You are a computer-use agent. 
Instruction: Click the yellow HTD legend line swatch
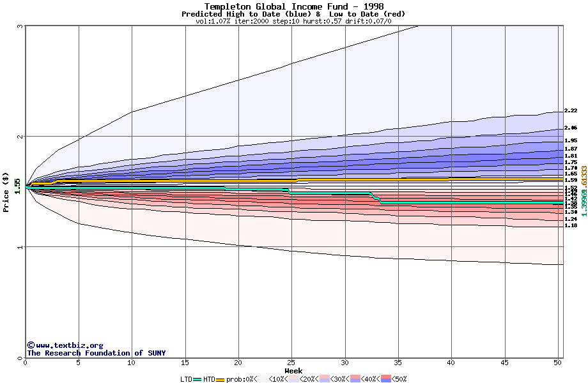tap(220, 379)
